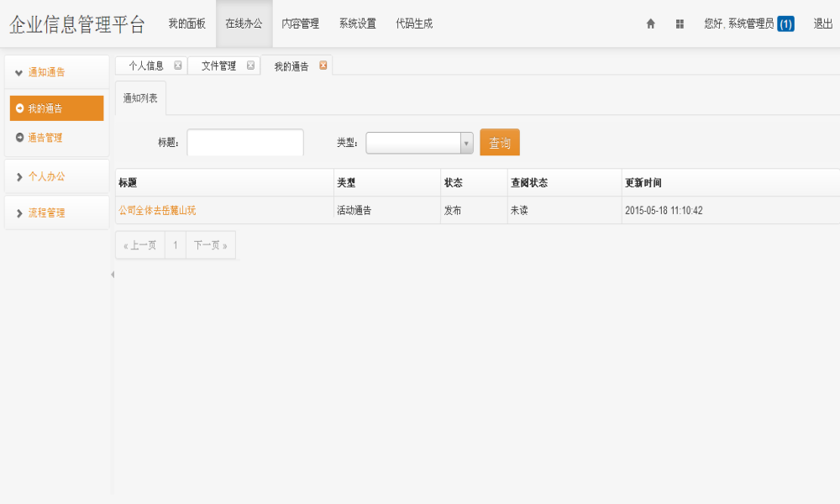Close the 我的通告 tab
The width and height of the screenshot is (840, 504).
tap(323, 66)
